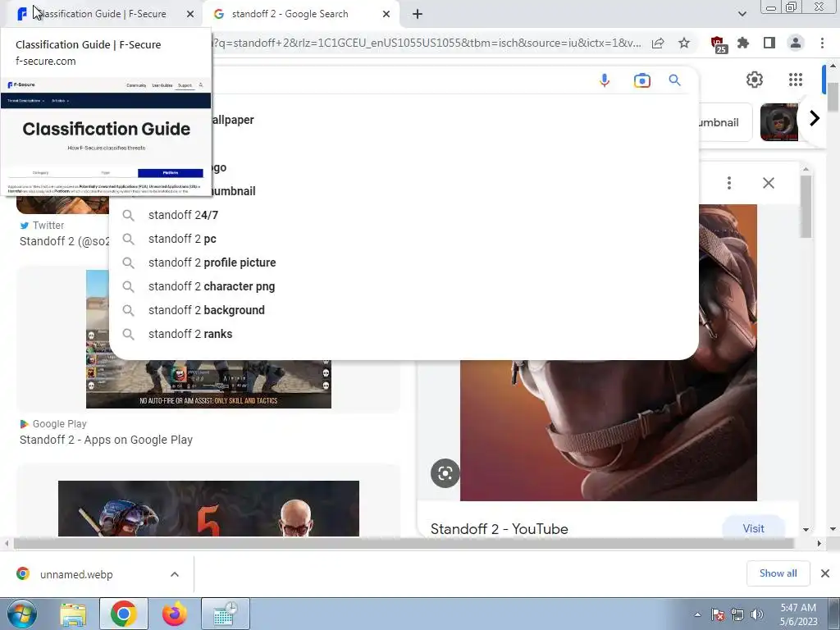Image resolution: width=840 pixels, height=630 pixels.
Task: Open the image preview more-options dots
Action: [x=729, y=183]
